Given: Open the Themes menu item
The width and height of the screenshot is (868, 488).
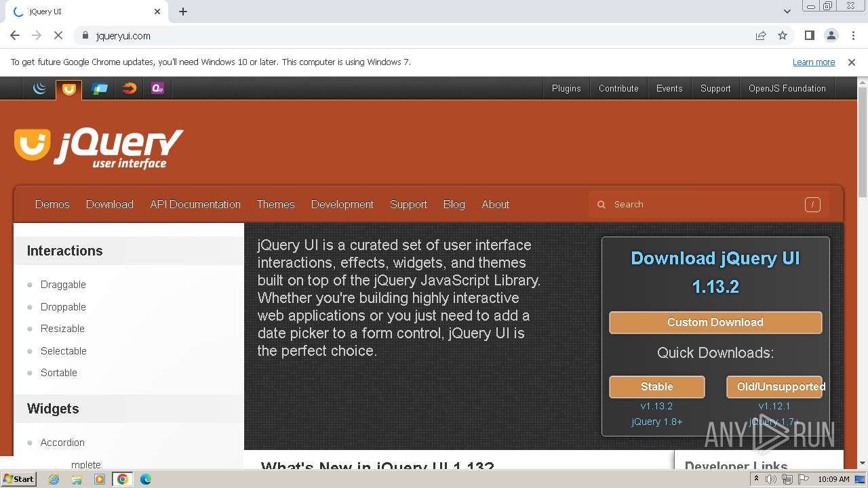Looking at the screenshot, I should pyautogui.click(x=276, y=204).
